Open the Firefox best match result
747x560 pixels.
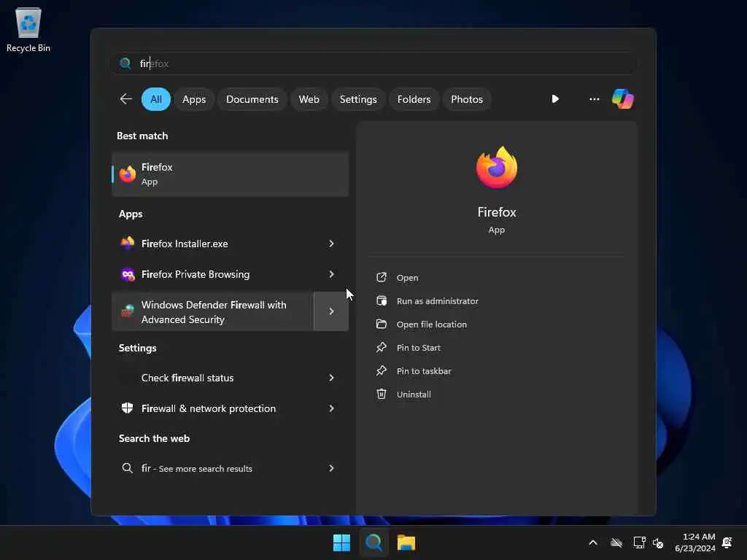coord(230,174)
